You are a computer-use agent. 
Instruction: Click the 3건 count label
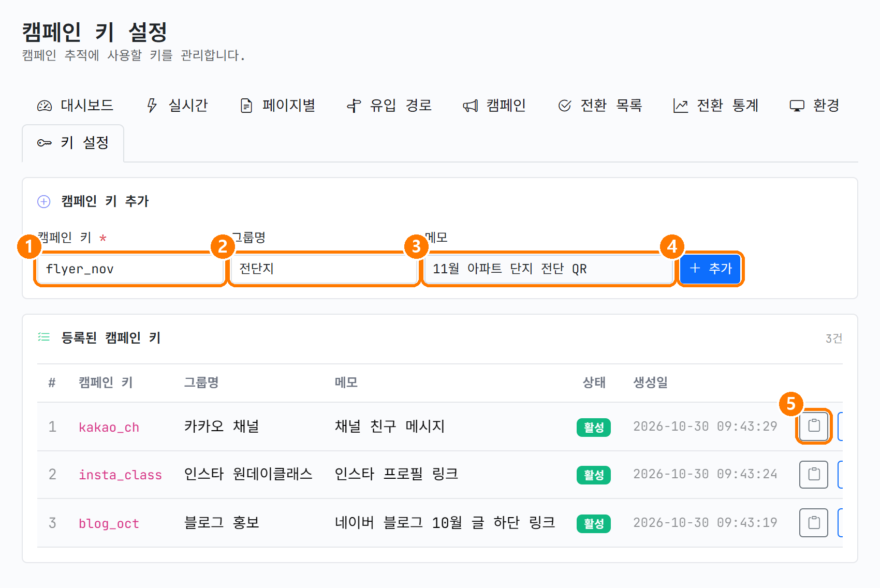834,339
